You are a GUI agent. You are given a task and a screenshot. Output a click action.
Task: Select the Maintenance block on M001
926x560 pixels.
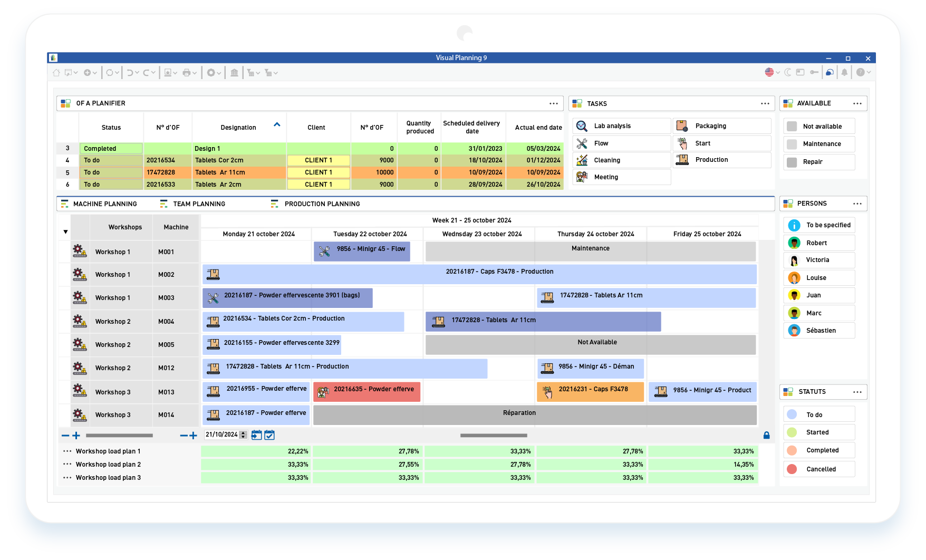point(591,252)
